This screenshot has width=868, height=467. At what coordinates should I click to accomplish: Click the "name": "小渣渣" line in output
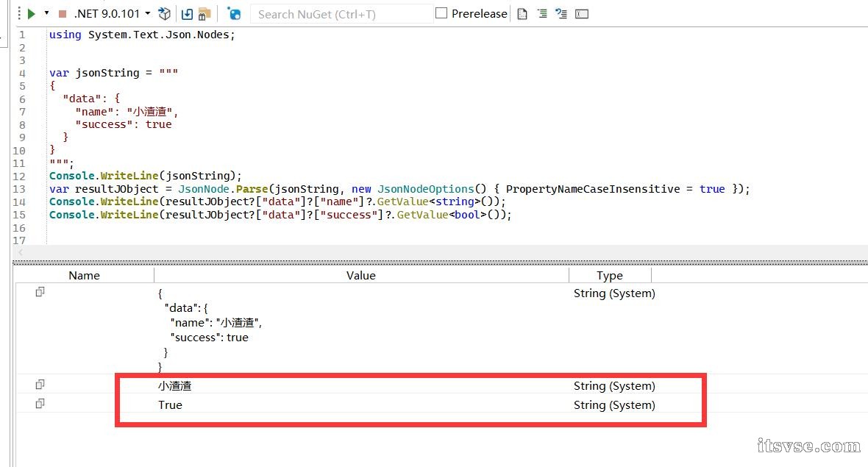[x=216, y=323]
